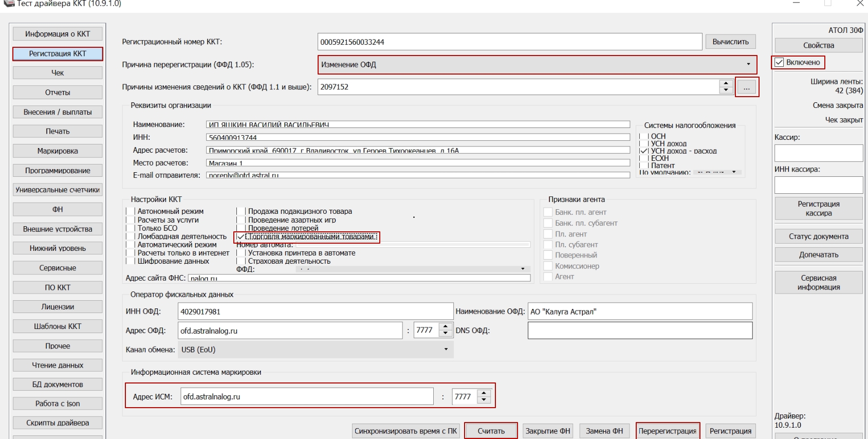Click the Замена ФН button
Viewport: 868px width, 439px height.
(604, 431)
